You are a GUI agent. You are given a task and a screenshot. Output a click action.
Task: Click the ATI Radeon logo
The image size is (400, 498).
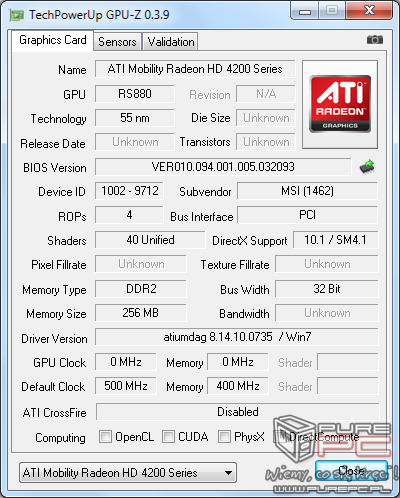(340, 104)
